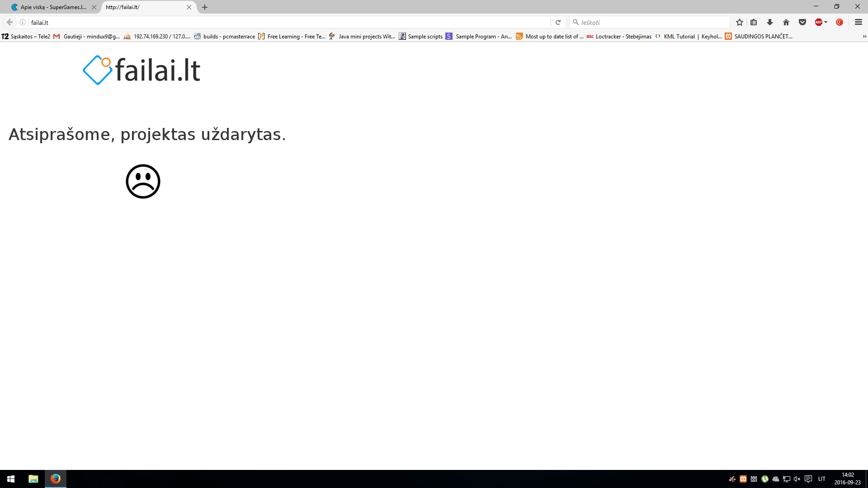This screenshot has height=488, width=868.
Task: Open File Explorer from taskbar
Action: pos(33,479)
